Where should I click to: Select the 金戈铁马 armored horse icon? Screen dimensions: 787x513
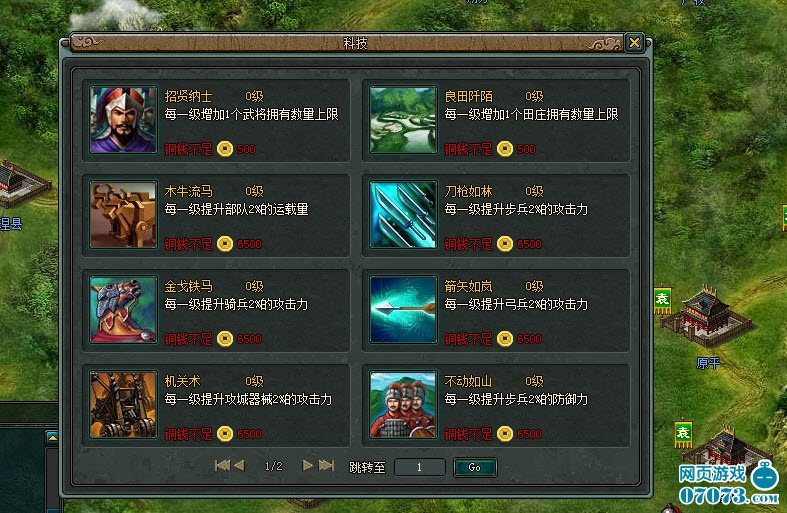(123, 310)
